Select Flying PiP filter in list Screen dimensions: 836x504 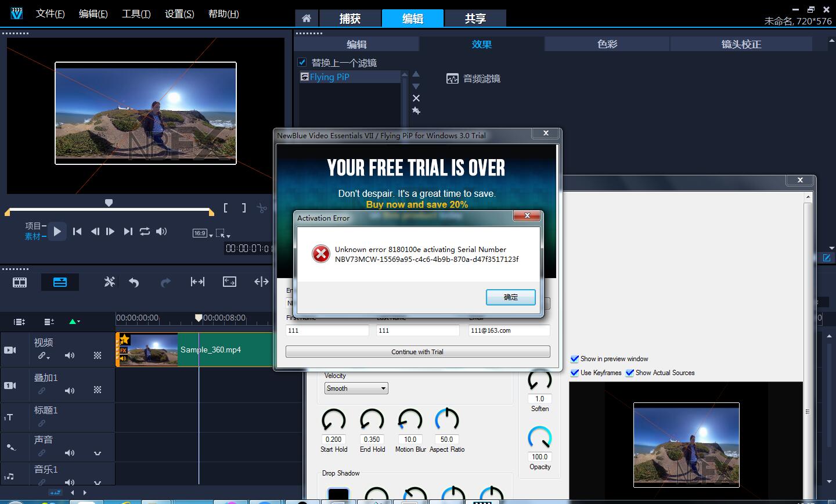coord(350,77)
